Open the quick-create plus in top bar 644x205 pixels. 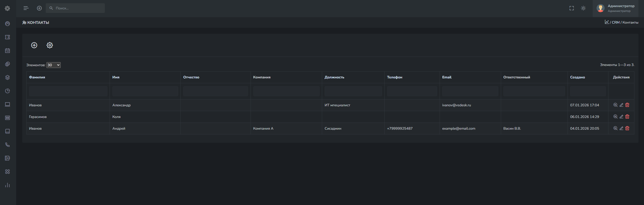pos(39,8)
